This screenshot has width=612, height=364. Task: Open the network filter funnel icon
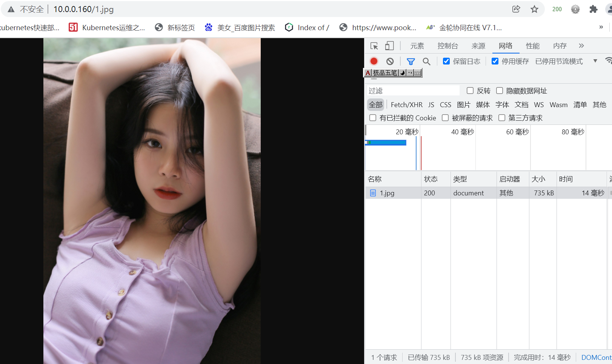point(411,61)
